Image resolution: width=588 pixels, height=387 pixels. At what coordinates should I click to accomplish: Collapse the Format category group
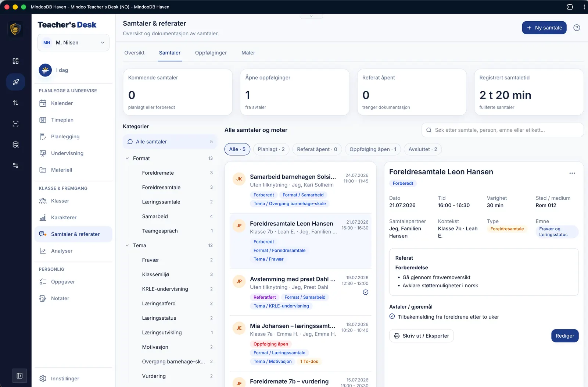127,158
